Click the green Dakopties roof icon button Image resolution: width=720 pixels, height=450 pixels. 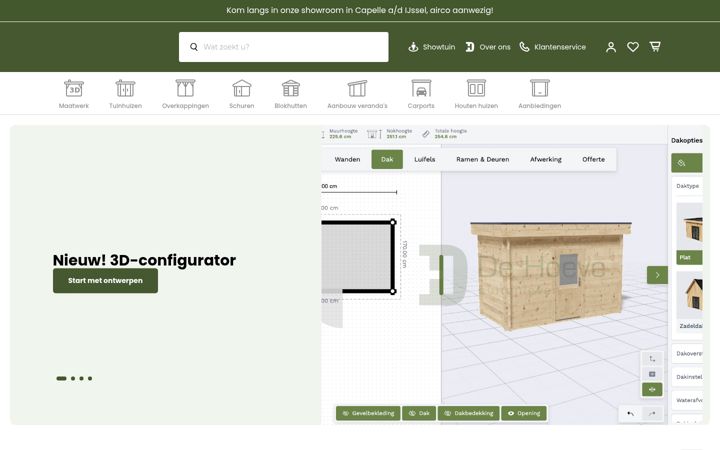686,163
